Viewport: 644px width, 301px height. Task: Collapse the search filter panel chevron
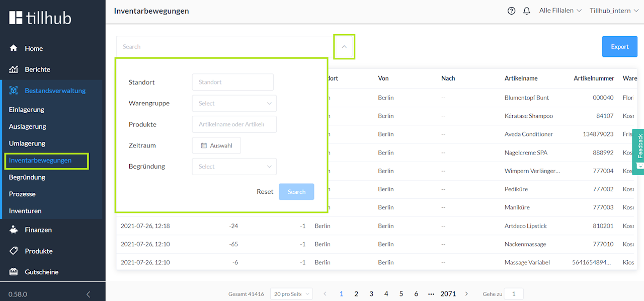[x=344, y=46]
